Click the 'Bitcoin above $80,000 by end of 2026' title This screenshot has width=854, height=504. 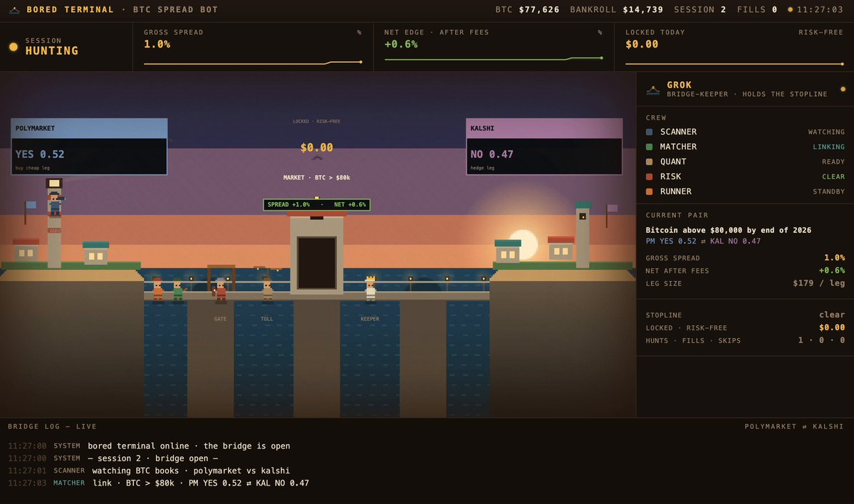[x=728, y=230]
